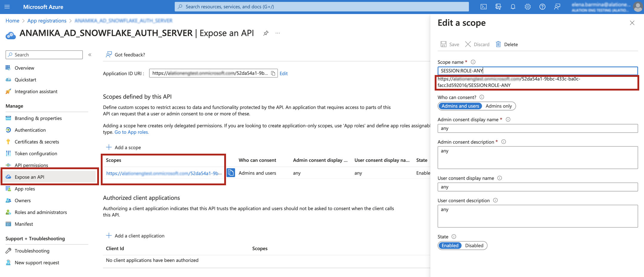Go to Home breadcrumb
The image size is (644, 277).
13,21
